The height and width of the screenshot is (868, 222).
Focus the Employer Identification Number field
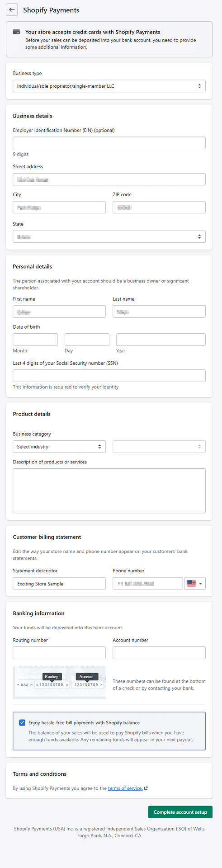[x=109, y=143]
